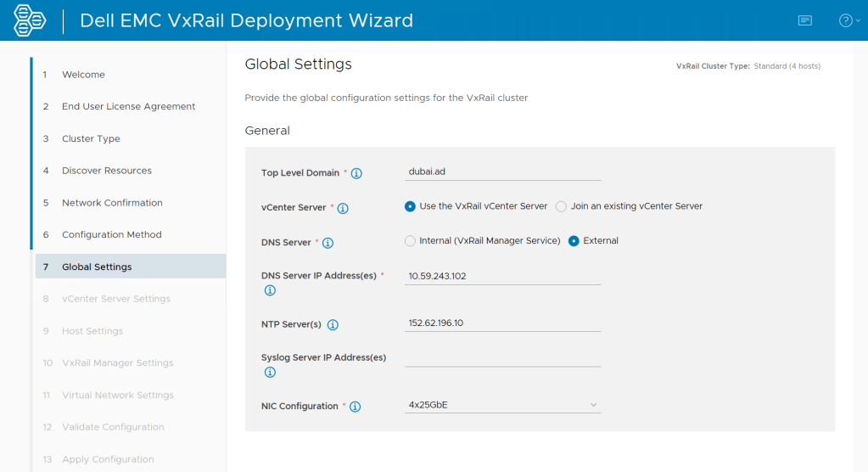Select Join an existing vCenter Server option
This screenshot has width=868, height=472.
click(561, 206)
